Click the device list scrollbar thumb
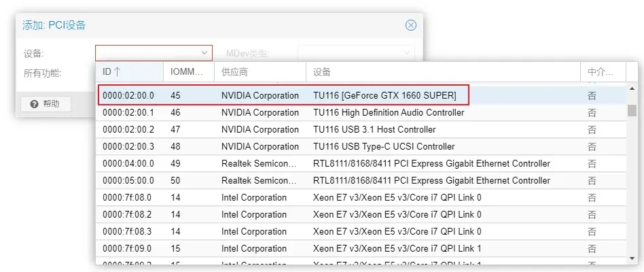Image resolution: width=644 pixels, height=272 pixels. coord(632,111)
